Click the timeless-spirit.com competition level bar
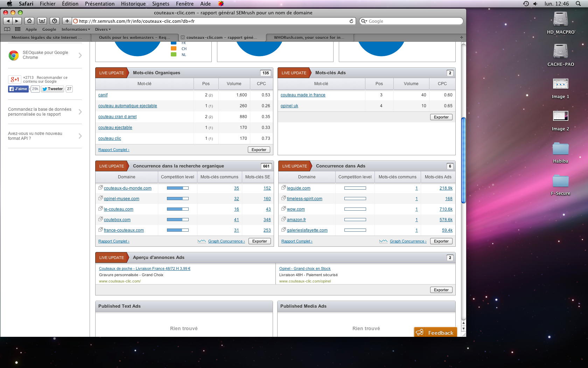The height and width of the screenshot is (368, 588). pyautogui.click(x=355, y=199)
